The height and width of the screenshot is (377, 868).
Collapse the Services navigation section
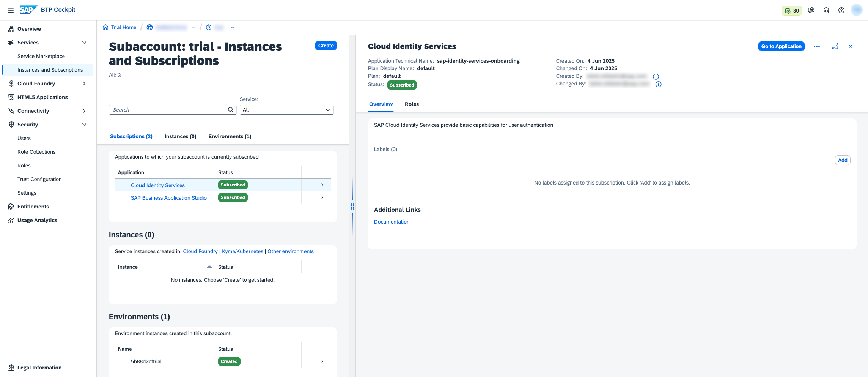84,43
